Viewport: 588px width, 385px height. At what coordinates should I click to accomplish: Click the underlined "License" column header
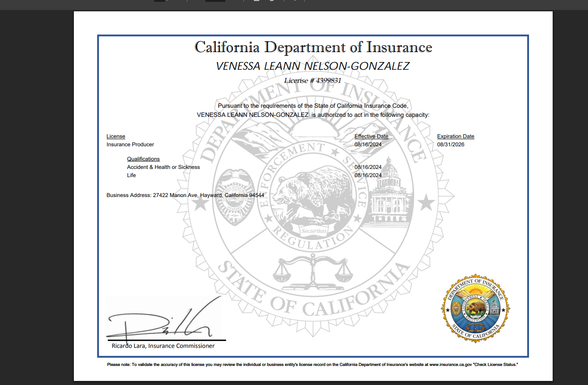coord(116,136)
